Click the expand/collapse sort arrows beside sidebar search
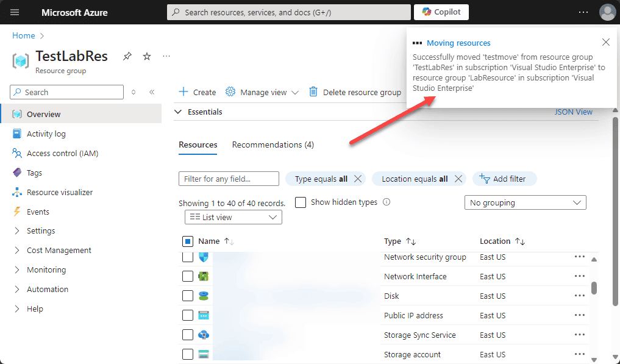This screenshot has width=620, height=364. [x=134, y=92]
